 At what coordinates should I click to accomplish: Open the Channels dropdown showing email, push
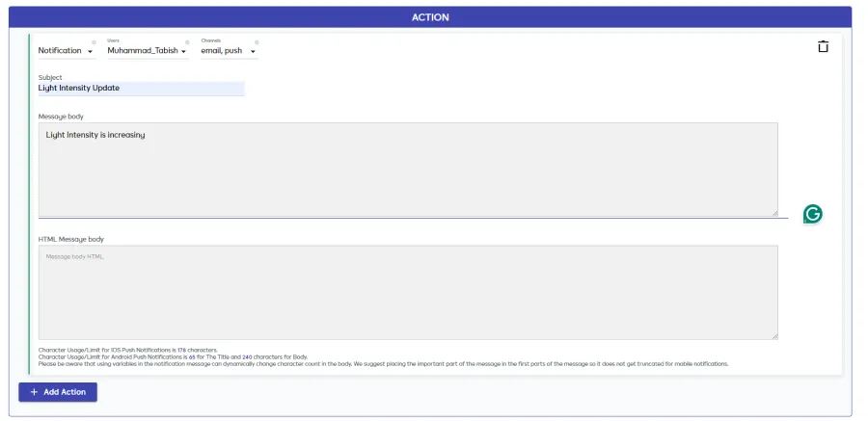pos(228,51)
